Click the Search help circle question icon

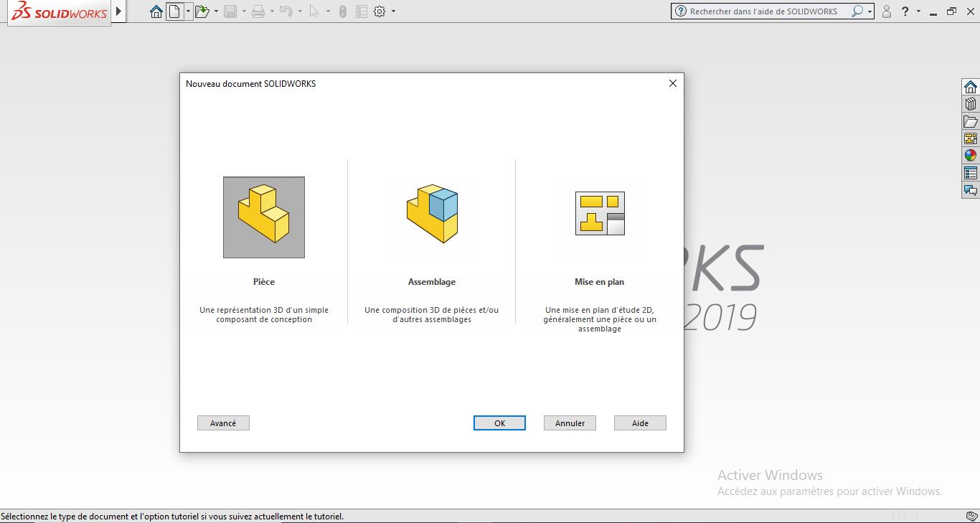(x=681, y=11)
